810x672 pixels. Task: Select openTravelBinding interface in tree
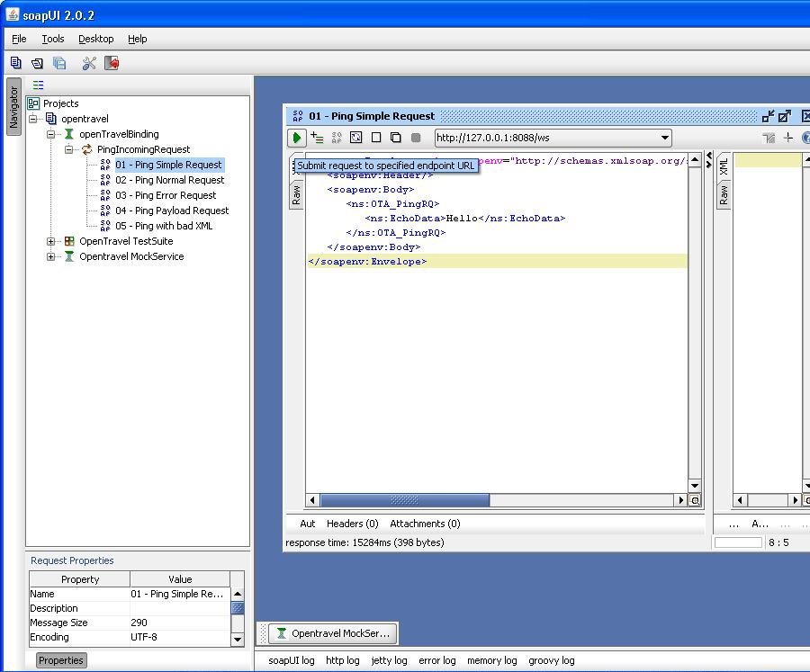tap(119, 134)
